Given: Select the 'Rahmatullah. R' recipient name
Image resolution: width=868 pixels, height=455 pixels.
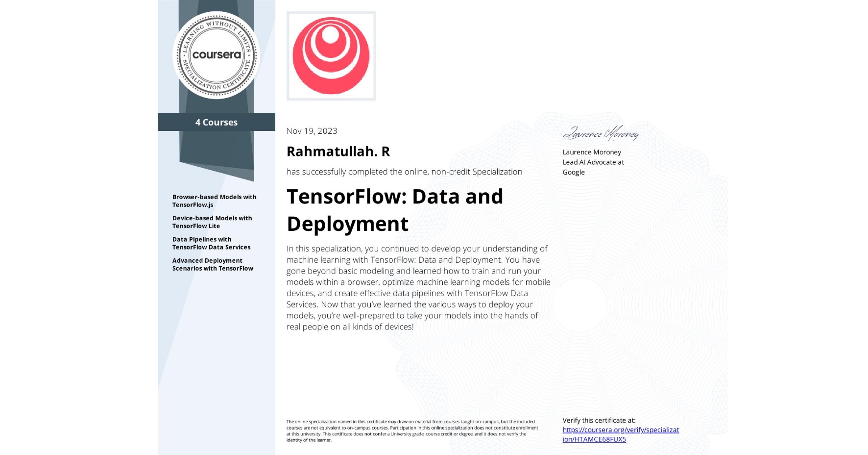Looking at the screenshot, I should [338, 152].
